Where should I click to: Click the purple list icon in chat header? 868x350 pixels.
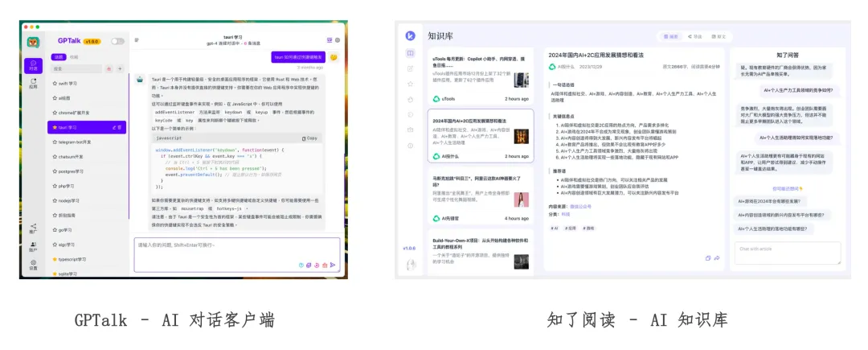click(x=330, y=40)
